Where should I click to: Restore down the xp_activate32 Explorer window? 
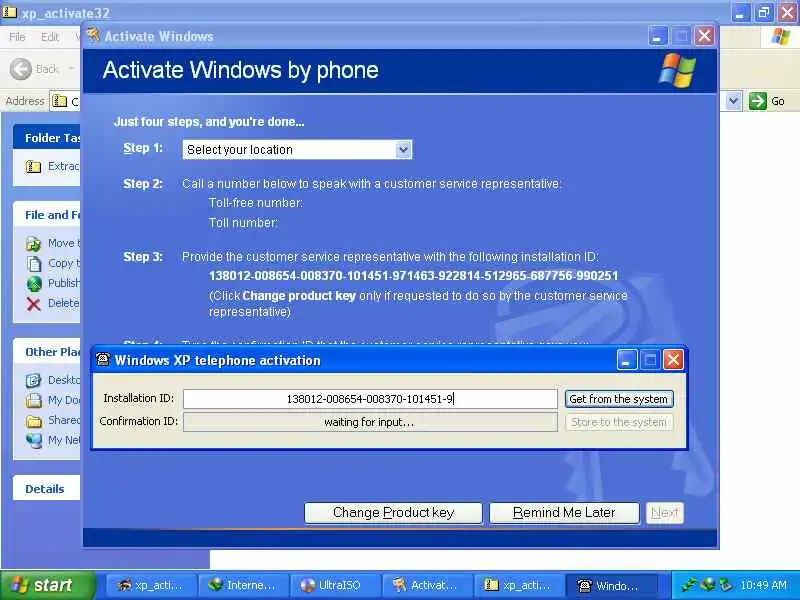coord(764,12)
